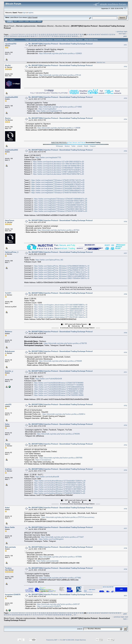Image resolution: width=132 pixels, height=644 pixels.
Task: Open lysenko_y's website globe icon
Action: pos(10,387)
